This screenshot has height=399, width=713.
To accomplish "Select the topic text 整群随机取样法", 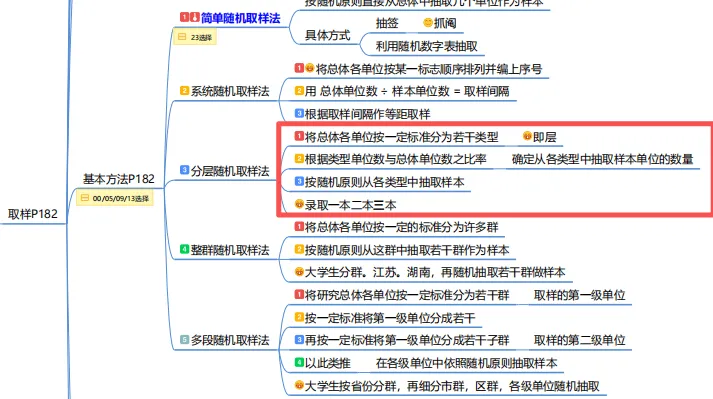I will [230, 250].
